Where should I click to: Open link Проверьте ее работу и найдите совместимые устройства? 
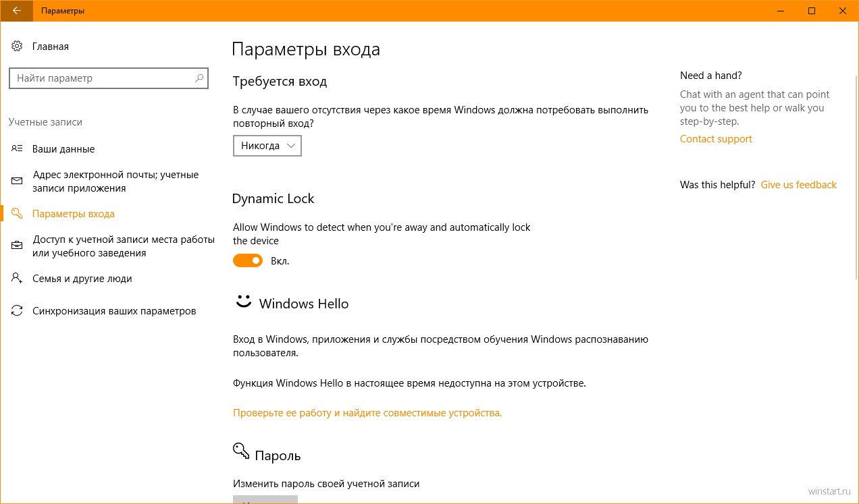pyautogui.click(x=367, y=412)
